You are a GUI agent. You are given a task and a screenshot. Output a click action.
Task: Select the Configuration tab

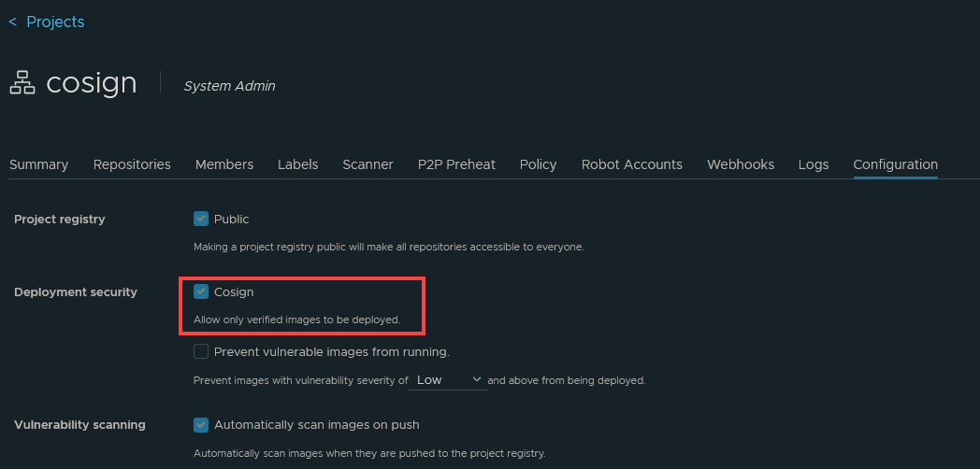click(895, 164)
